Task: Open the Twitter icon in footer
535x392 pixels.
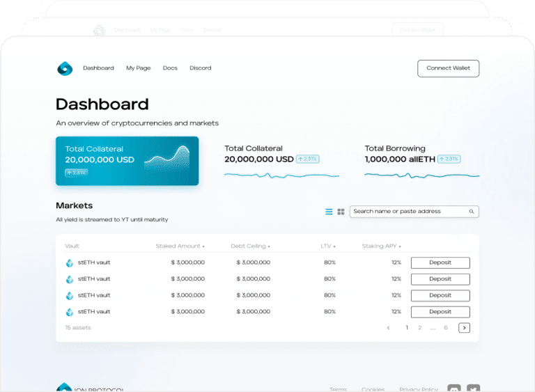Action: 473,389
